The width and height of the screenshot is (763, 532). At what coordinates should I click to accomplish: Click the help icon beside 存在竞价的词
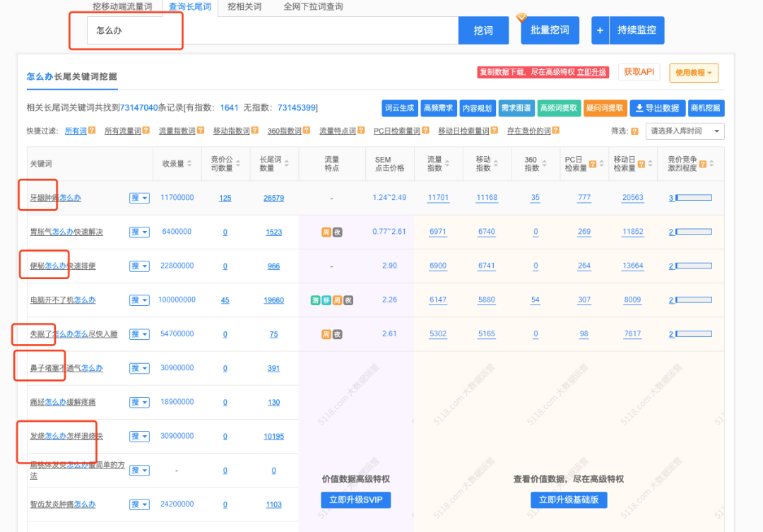(x=556, y=131)
